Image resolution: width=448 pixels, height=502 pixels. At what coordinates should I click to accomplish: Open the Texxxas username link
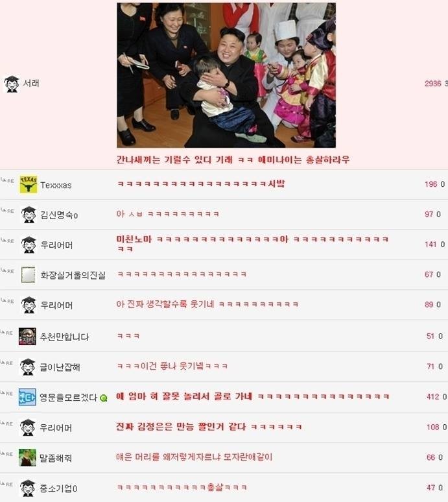click(56, 185)
